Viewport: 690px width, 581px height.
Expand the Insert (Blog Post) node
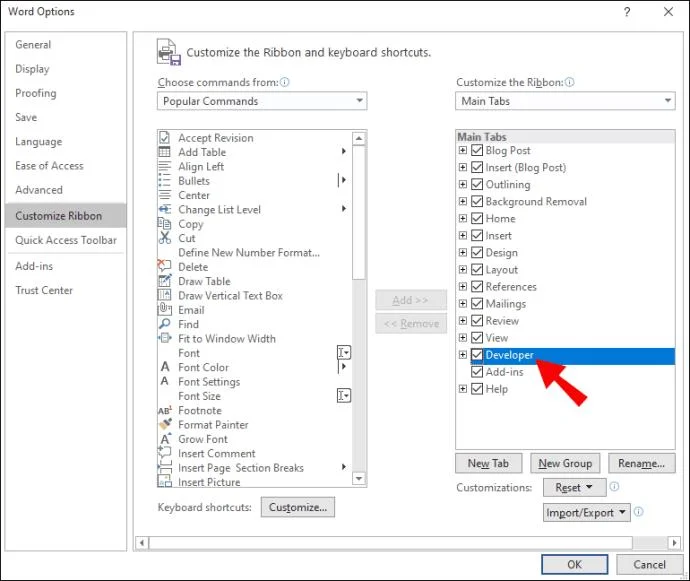tap(462, 167)
